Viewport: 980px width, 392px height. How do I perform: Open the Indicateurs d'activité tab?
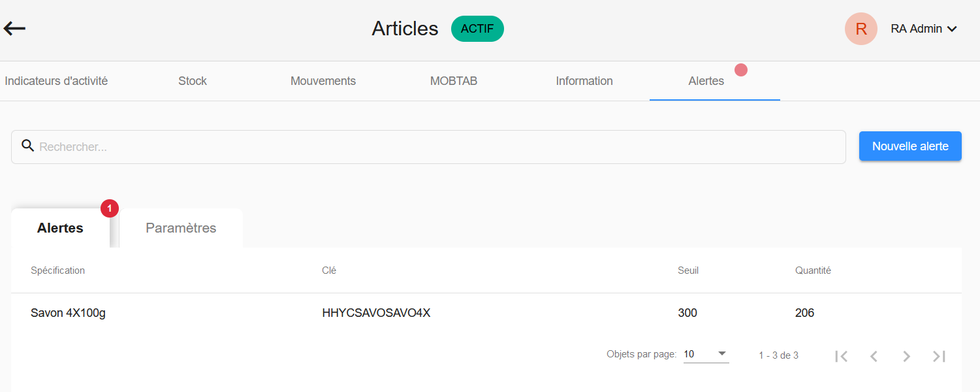tap(56, 81)
